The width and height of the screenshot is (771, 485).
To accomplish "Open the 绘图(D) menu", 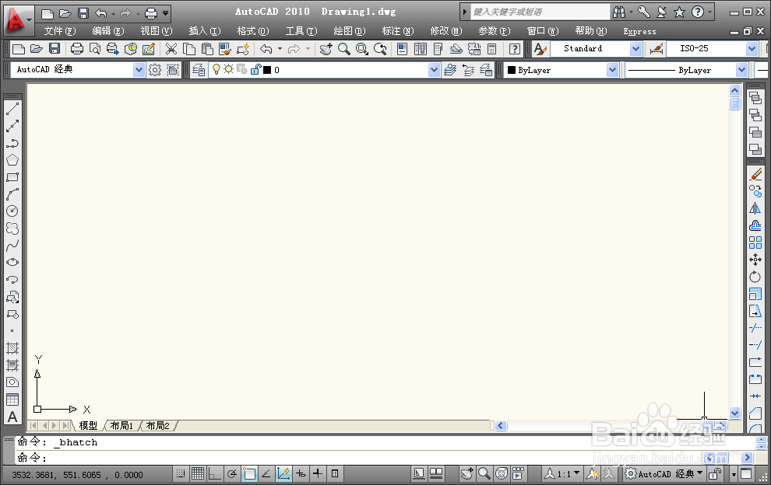I will [x=349, y=31].
